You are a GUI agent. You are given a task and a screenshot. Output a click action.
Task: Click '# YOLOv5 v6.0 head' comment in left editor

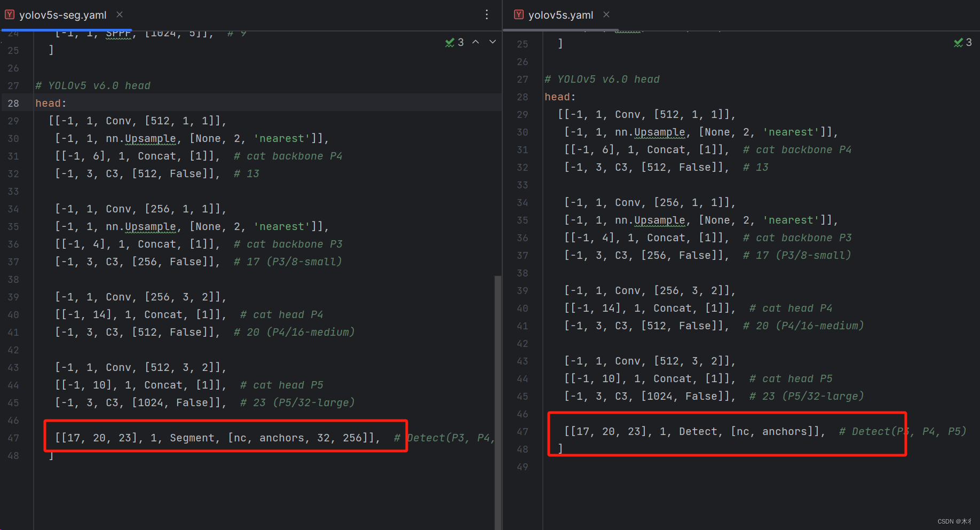pyautogui.click(x=93, y=85)
